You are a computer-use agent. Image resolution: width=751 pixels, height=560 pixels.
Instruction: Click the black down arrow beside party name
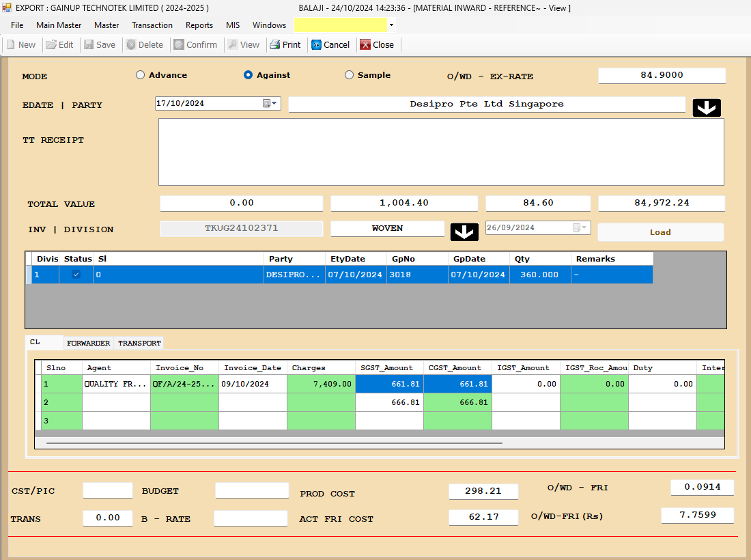pos(707,108)
